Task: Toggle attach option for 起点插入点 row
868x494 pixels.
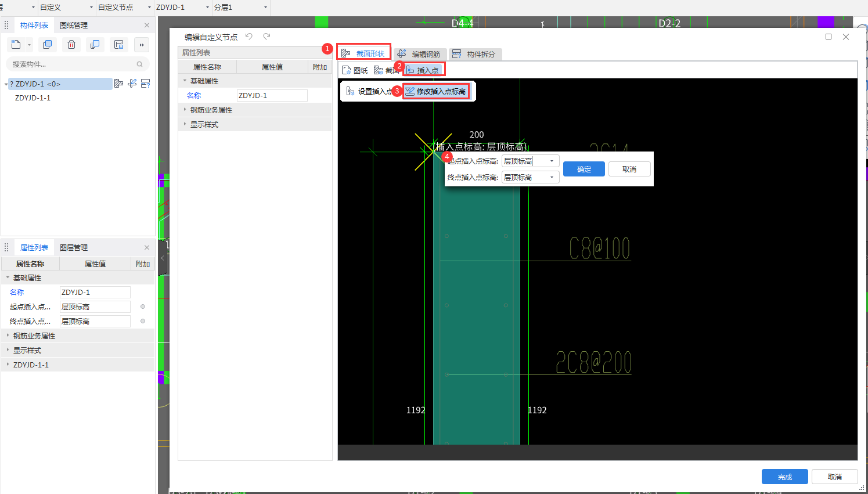Action: (143, 307)
